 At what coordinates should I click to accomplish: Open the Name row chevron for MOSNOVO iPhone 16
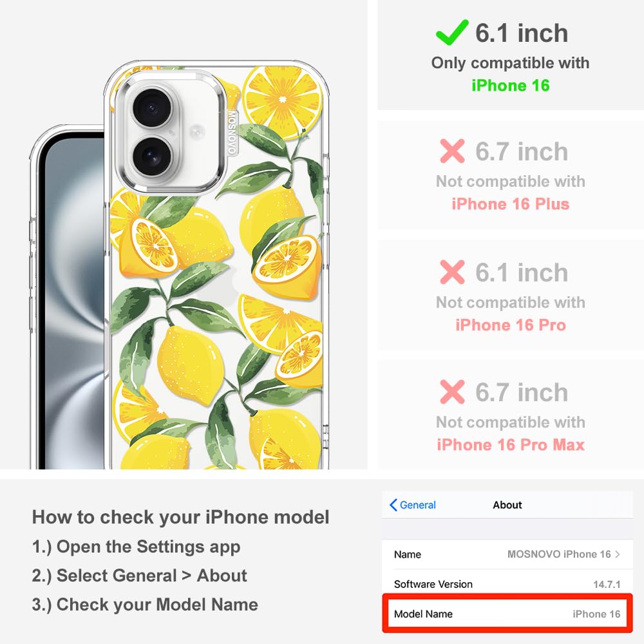618,554
